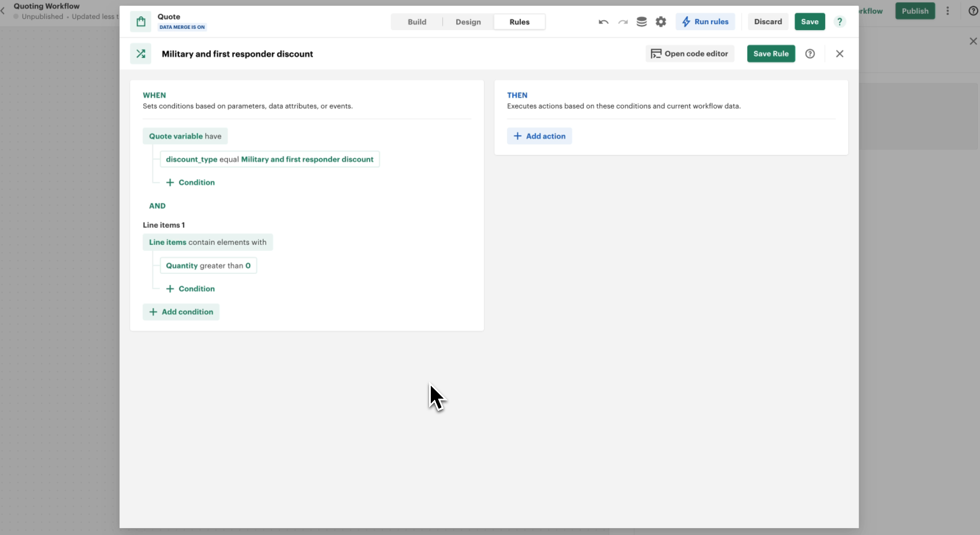This screenshot has width=980, height=535.
Task: Open the Quote variable have condition selector
Action: [185, 136]
